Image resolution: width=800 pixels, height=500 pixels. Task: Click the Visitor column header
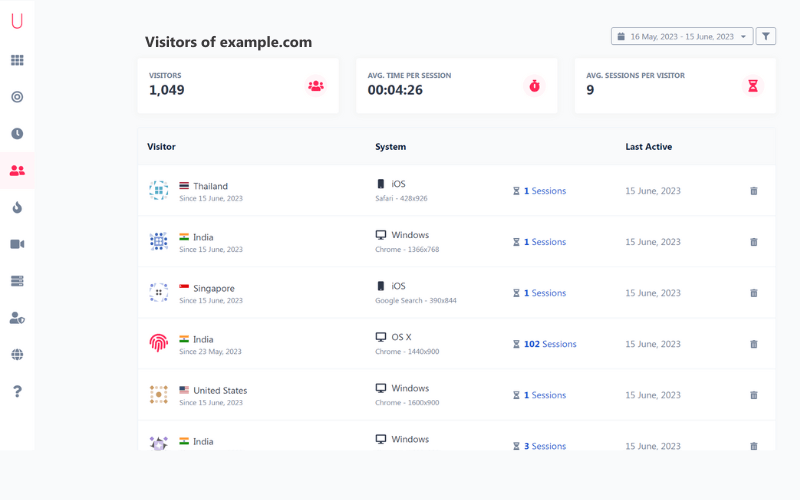tap(161, 146)
